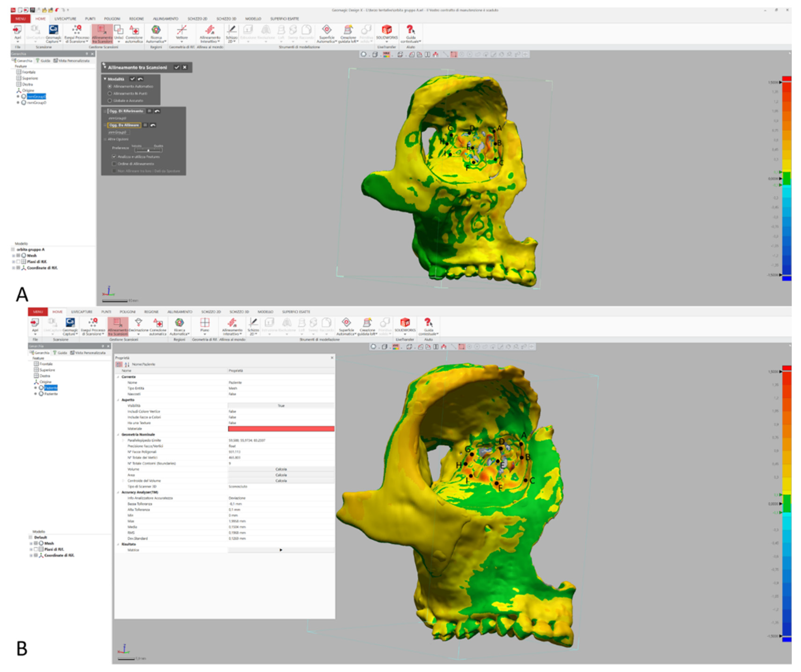Enable the Ordine di Allineamento checkbox

pyautogui.click(x=114, y=164)
